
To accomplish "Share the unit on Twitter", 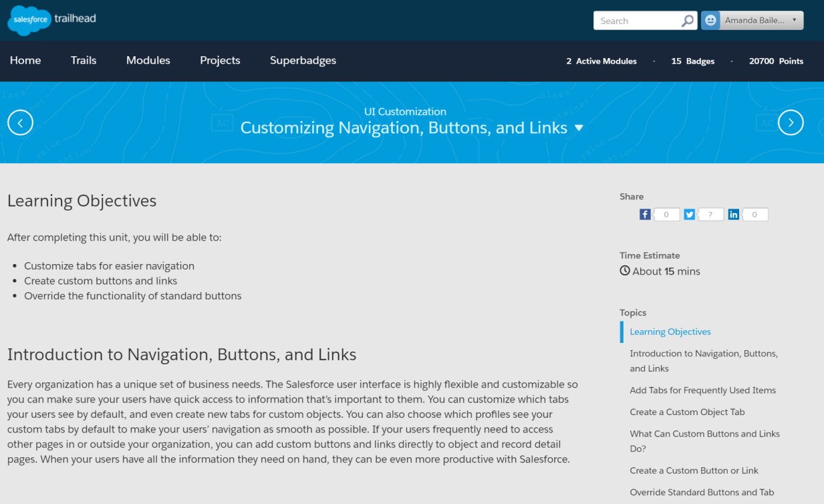I will coord(689,214).
